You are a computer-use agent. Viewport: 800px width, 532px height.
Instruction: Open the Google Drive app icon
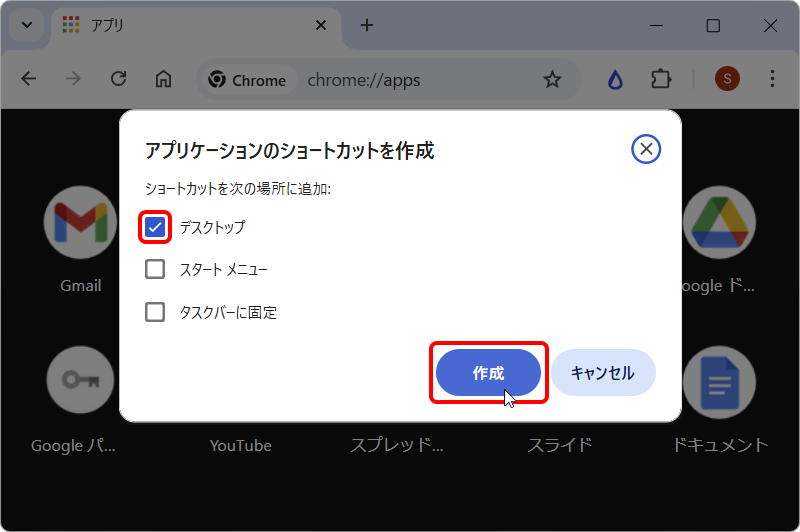(x=718, y=222)
